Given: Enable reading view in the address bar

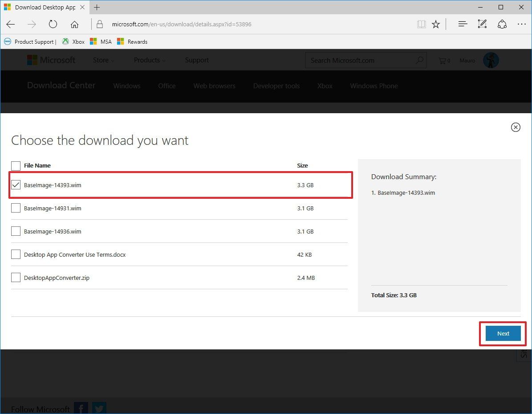Looking at the screenshot, I should pos(421,24).
